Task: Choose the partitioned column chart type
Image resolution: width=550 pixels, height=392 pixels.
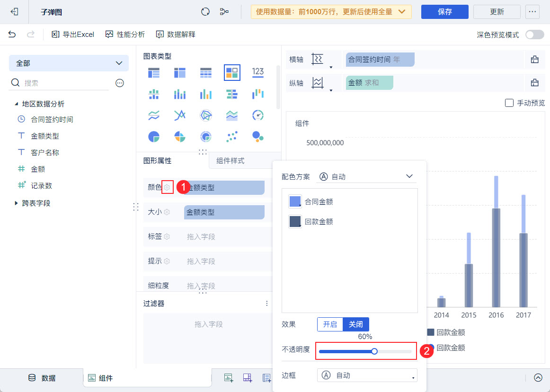Action: pyautogui.click(x=154, y=94)
